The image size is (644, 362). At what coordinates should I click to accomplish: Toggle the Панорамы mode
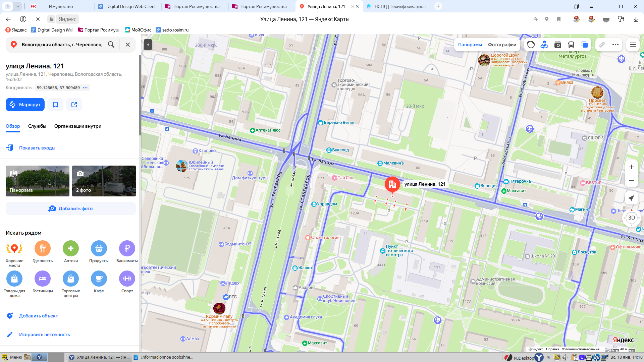[470, 45]
